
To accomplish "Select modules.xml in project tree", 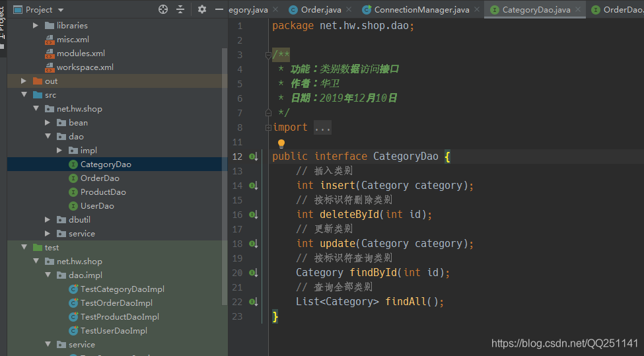I will pos(81,53).
